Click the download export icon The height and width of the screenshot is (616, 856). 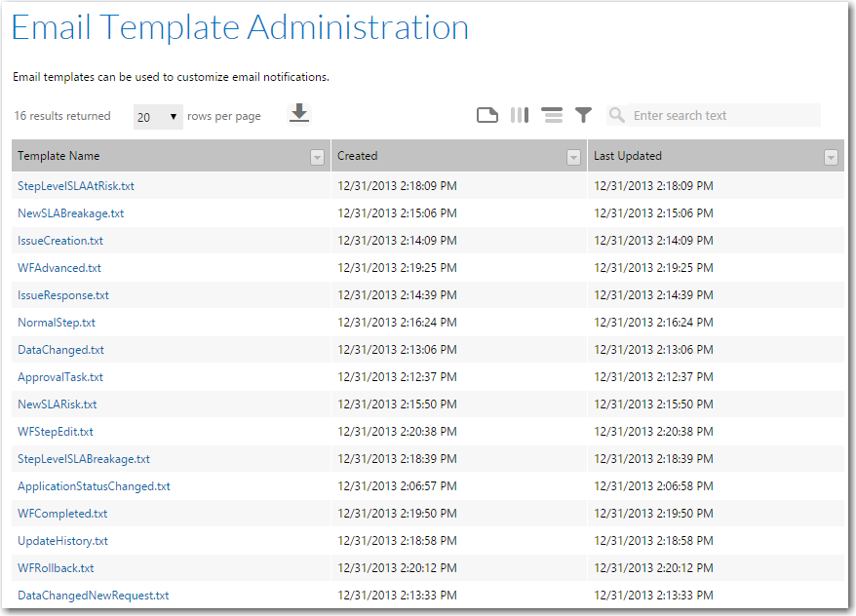click(299, 113)
